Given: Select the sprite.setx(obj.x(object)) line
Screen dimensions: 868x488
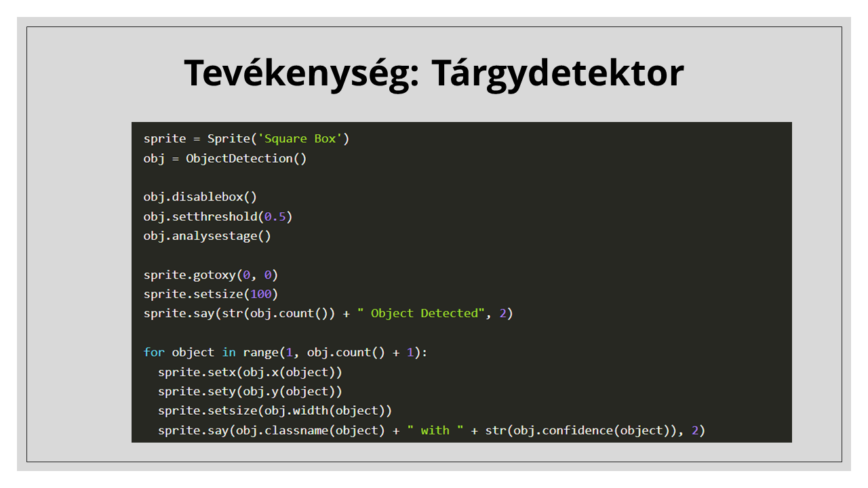Looking at the screenshot, I should tap(250, 372).
